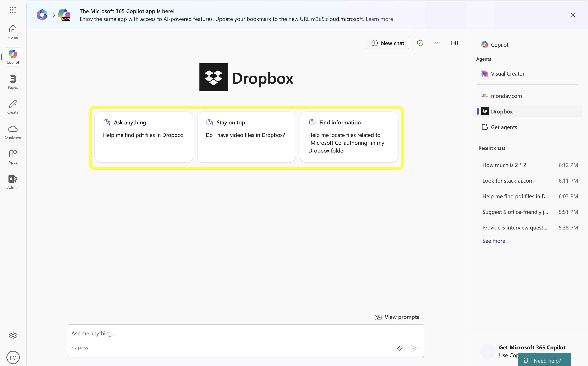Open recent chat Provide 5 interview questions
The width and height of the screenshot is (588, 366).
click(x=530, y=228)
